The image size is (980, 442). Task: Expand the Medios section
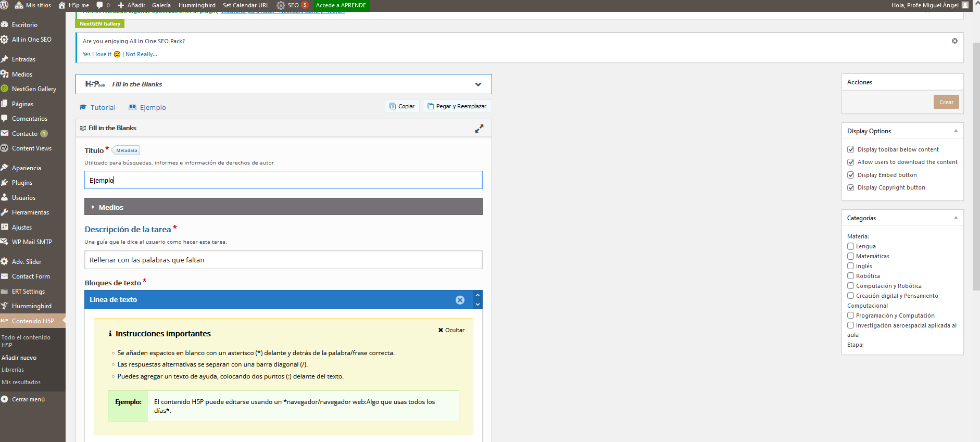tap(283, 207)
